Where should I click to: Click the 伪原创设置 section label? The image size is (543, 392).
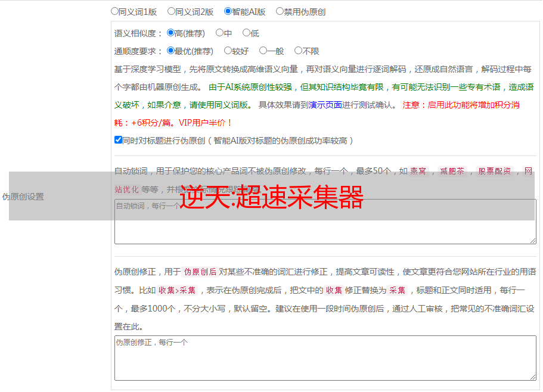(23, 197)
